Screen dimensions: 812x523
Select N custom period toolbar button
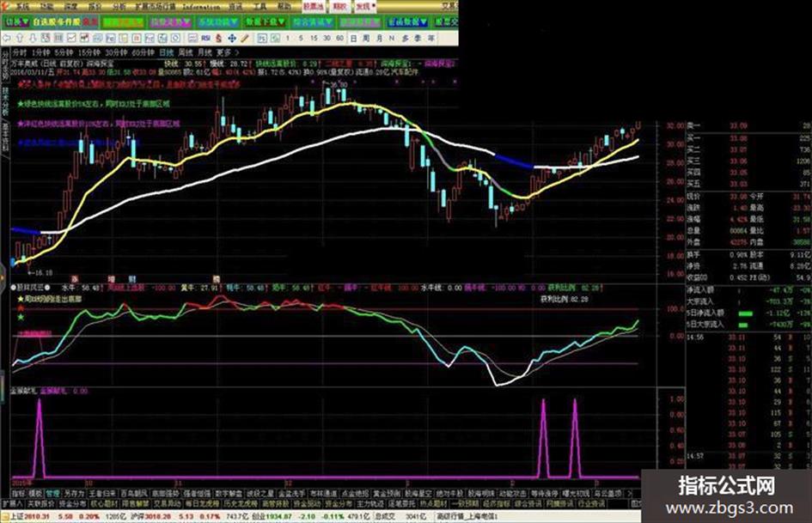[x=392, y=38]
